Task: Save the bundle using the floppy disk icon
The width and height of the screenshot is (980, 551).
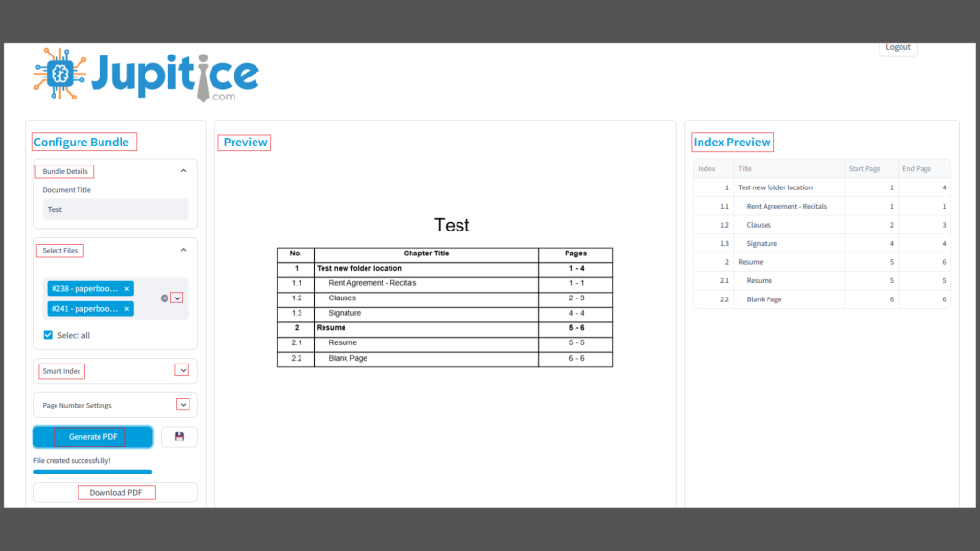Action: point(179,436)
